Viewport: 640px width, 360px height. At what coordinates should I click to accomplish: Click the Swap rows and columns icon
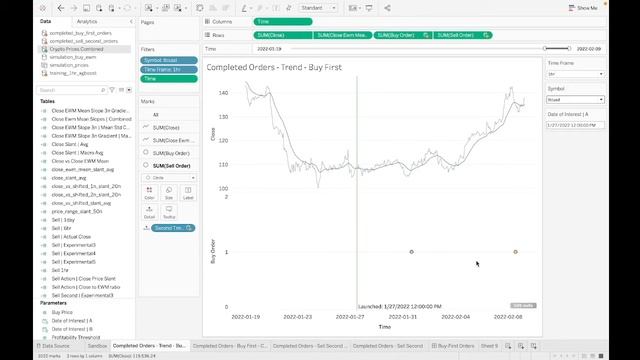coord(200,8)
